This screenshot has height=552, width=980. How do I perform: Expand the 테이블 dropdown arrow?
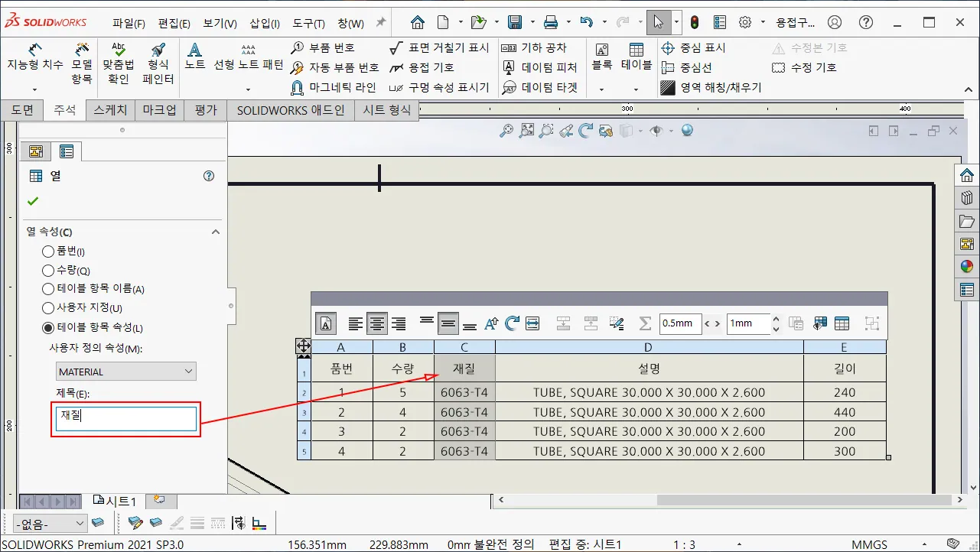click(636, 89)
